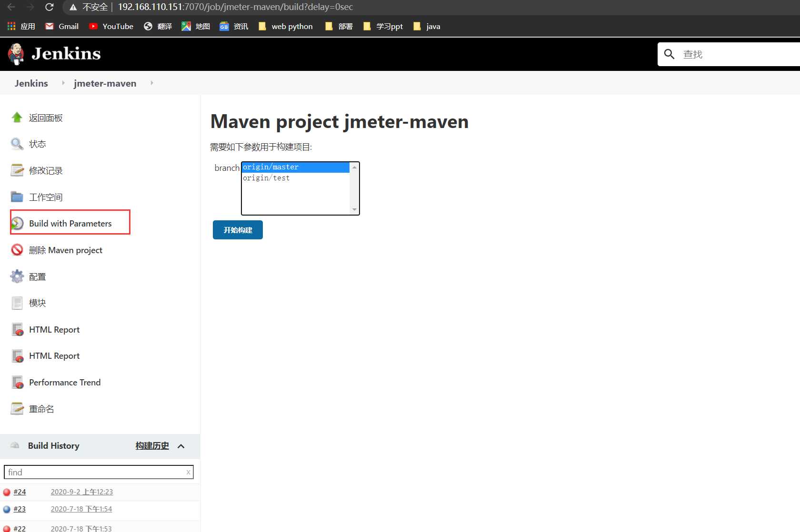Open 修改记录 in the sidebar

pyautogui.click(x=46, y=170)
